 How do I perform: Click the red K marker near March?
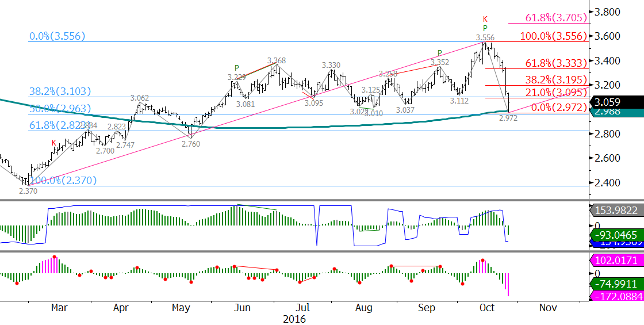click(x=54, y=143)
